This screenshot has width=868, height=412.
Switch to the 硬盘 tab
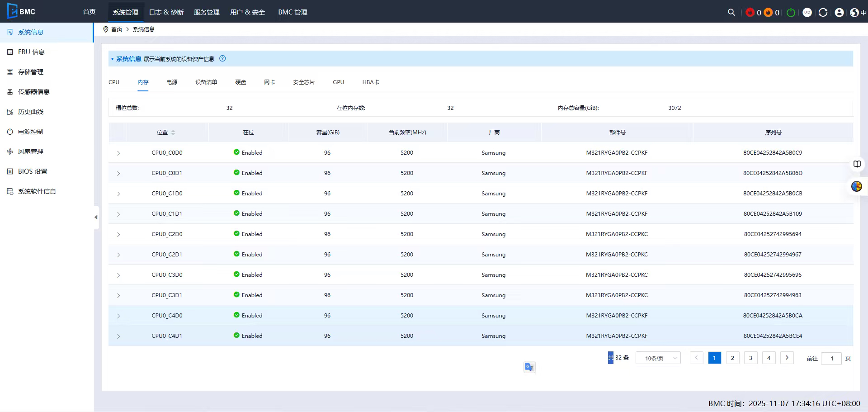[x=241, y=82]
